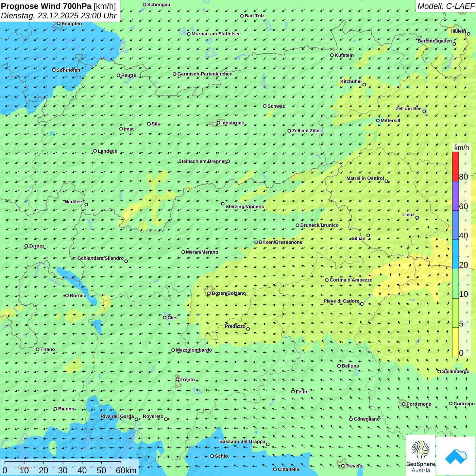
Task: Click the Modell: C-LAEF label
Action: [x=445, y=6]
